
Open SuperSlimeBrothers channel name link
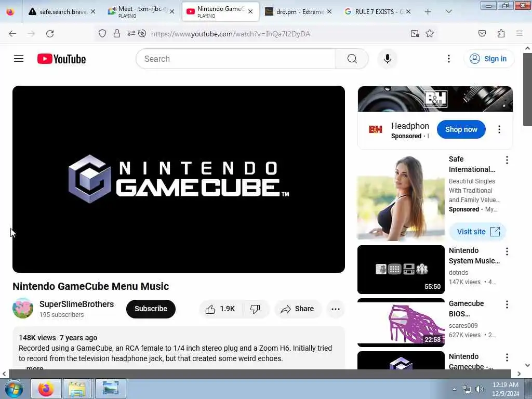coord(77,304)
